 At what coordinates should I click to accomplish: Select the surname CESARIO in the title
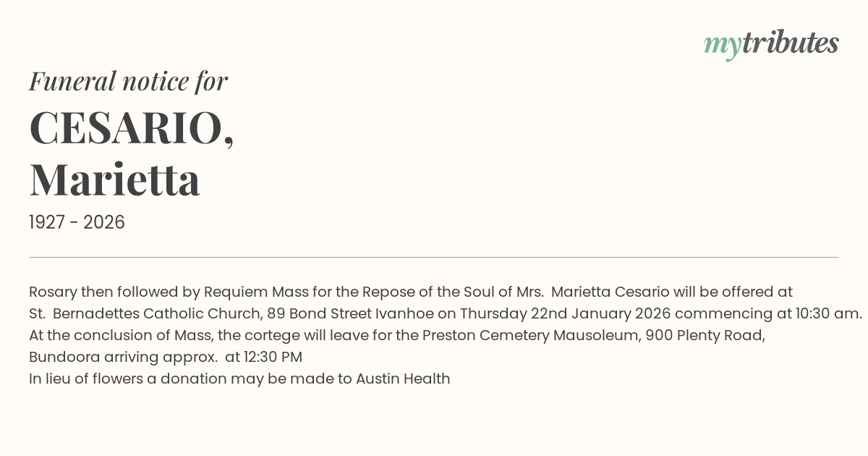click(127, 129)
